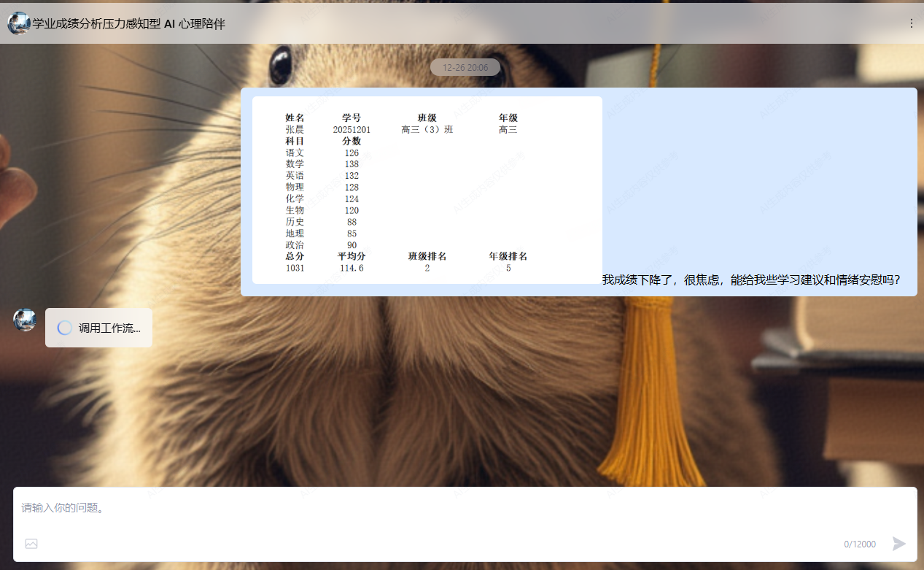Click the student number 20251201
The image size is (924, 570).
click(x=352, y=129)
